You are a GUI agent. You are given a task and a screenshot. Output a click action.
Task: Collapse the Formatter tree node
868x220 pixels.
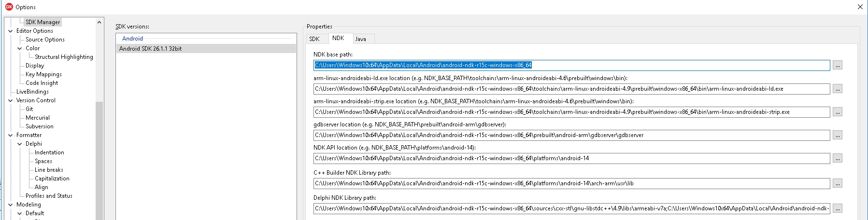11,135
